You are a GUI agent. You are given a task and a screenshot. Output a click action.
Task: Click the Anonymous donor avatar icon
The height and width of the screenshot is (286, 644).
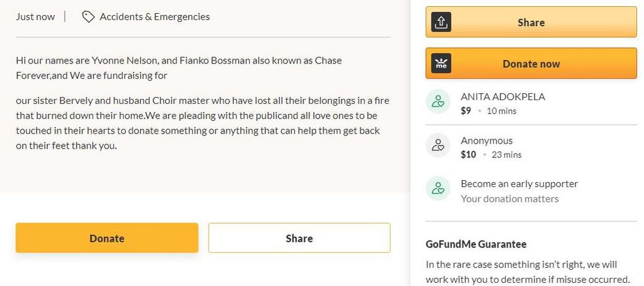click(x=438, y=145)
